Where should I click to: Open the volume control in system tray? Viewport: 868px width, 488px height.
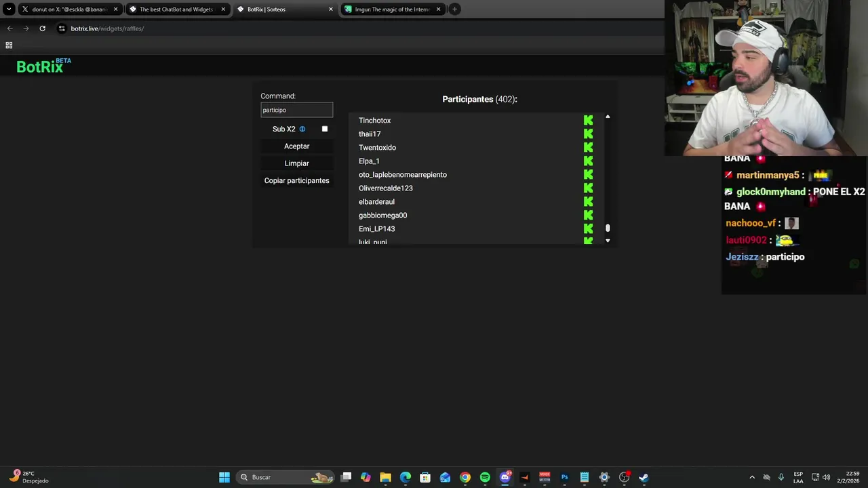click(826, 477)
